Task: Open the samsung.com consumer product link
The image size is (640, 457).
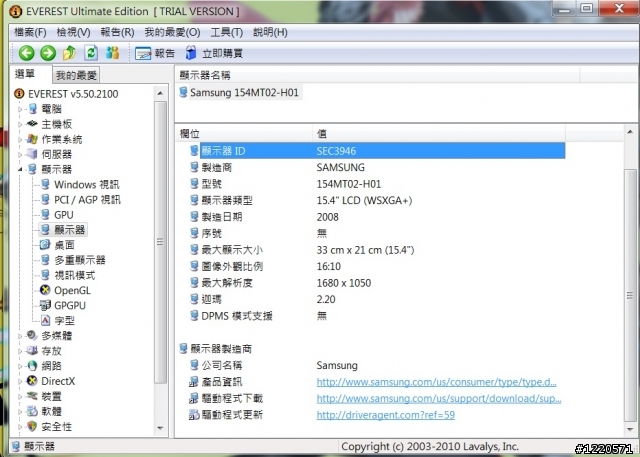Action: coord(436,382)
